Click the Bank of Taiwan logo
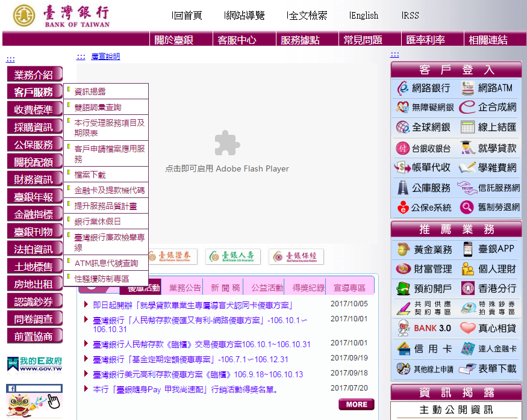 pos(61,16)
